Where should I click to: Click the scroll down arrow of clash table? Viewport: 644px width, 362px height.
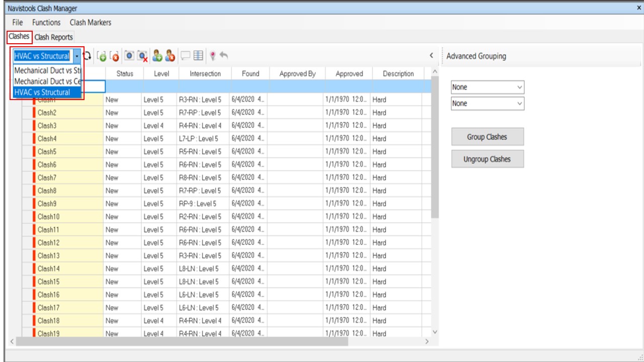(x=435, y=332)
